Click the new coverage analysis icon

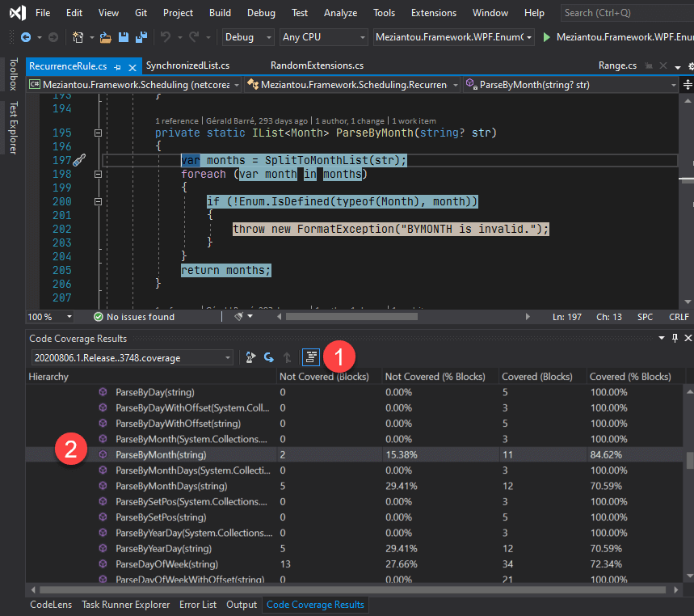coord(250,357)
